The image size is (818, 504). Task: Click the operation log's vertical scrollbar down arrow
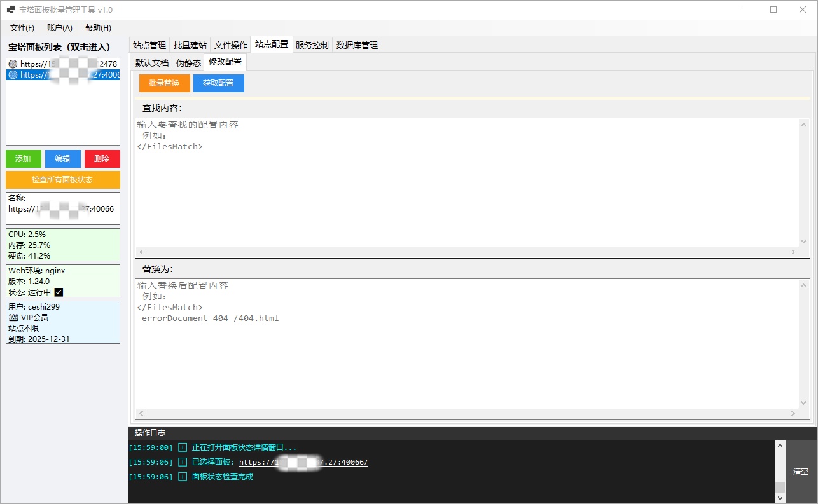[780, 498]
